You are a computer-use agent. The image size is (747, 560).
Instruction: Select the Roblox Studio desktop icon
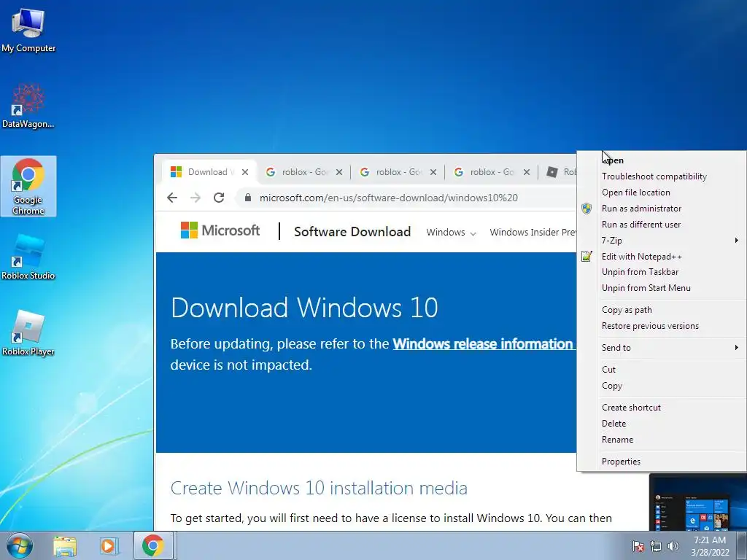[x=28, y=257]
